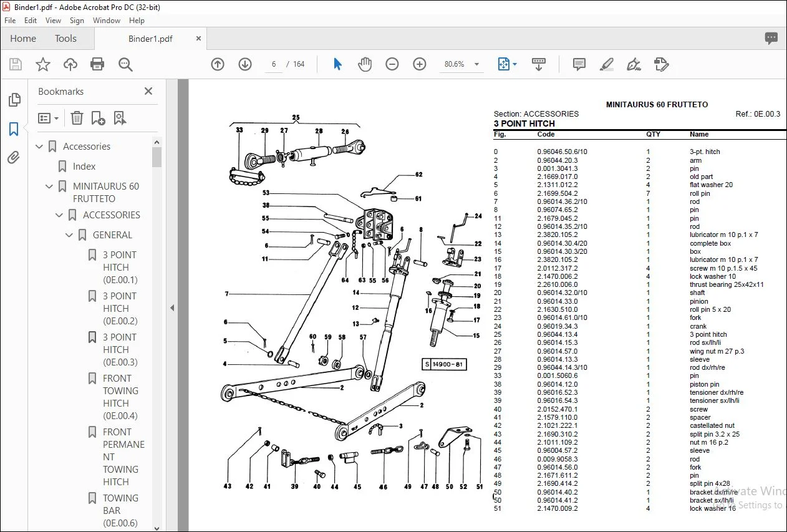Open bookmark 3 POINT HITCH (0E.00.3)
The height and width of the screenshot is (532, 787).
(x=120, y=349)
